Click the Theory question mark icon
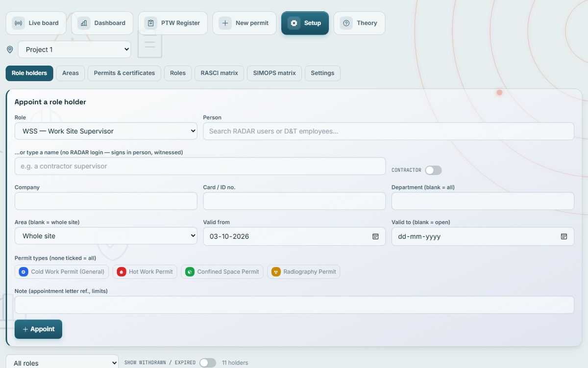 346,23
